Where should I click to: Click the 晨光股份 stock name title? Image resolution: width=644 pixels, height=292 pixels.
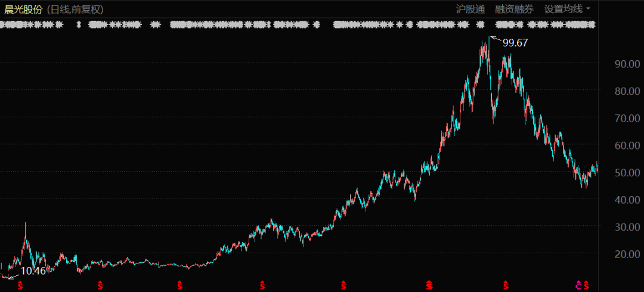(x=23, y=10)
